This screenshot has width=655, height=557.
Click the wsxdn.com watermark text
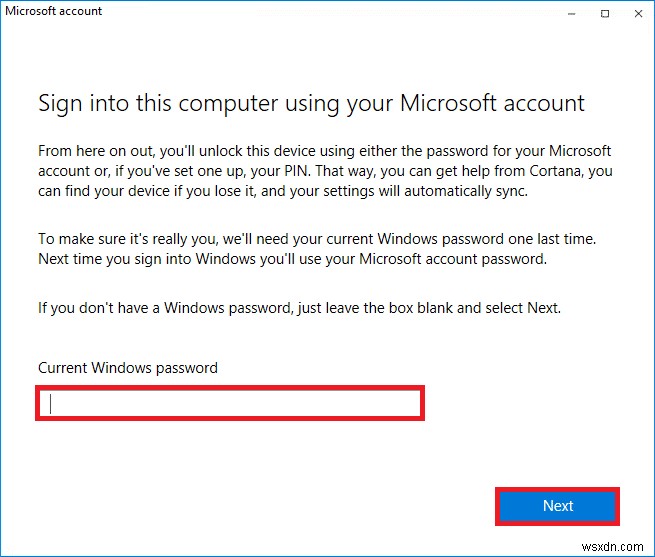[x=616, y=545]
